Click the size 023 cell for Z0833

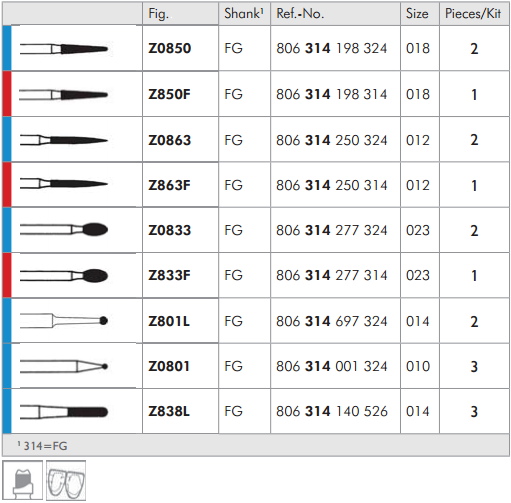(x=418, y=230)
